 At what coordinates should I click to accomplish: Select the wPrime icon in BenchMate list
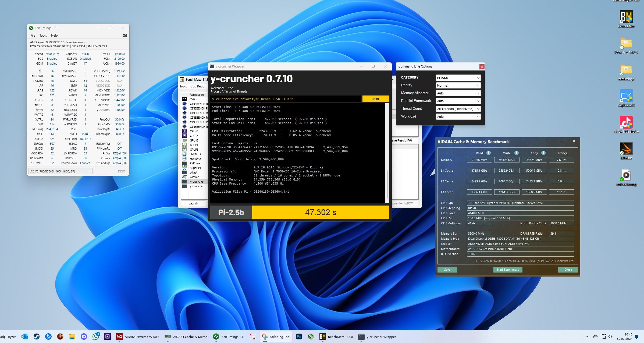[184, 177]
